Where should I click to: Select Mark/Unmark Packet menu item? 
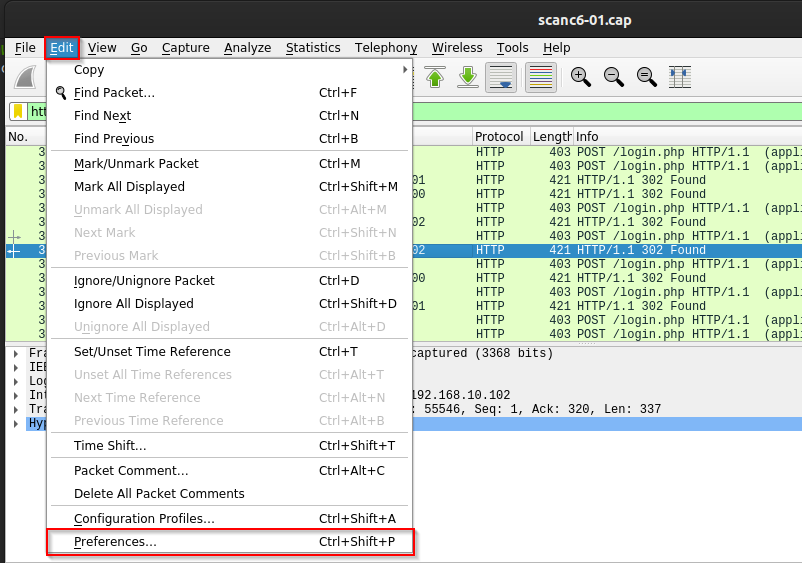click(x=136, y=164)
